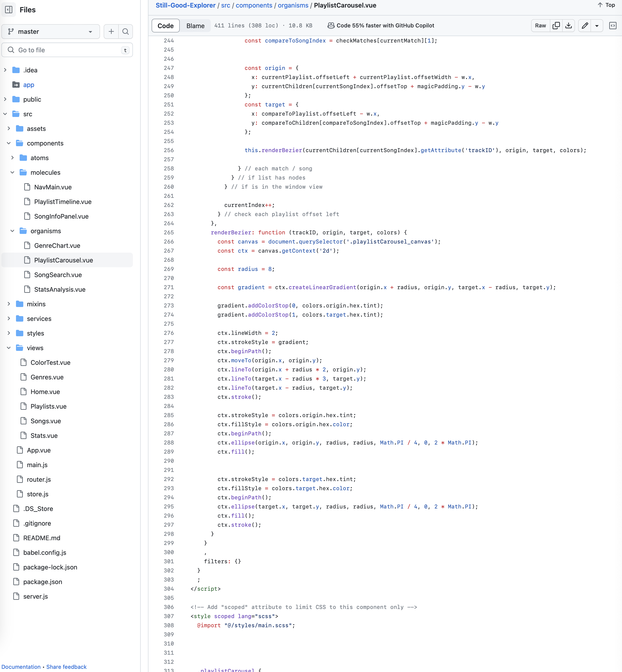This screenshot has width=622, height=672.
Task: Click the GitHub Copilot icon
Action: coord(331,26)
